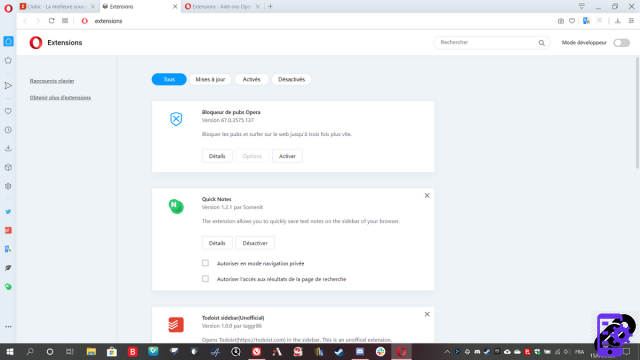Open Steam from taskbar
The height and width of the screenshot is (360, 640).
[x=339, y=352]
